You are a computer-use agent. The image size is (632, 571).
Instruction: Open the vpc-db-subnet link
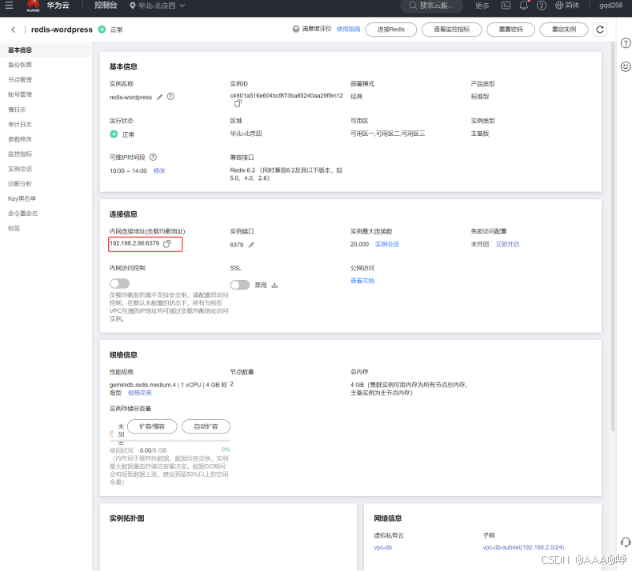[x=523, y=548]
